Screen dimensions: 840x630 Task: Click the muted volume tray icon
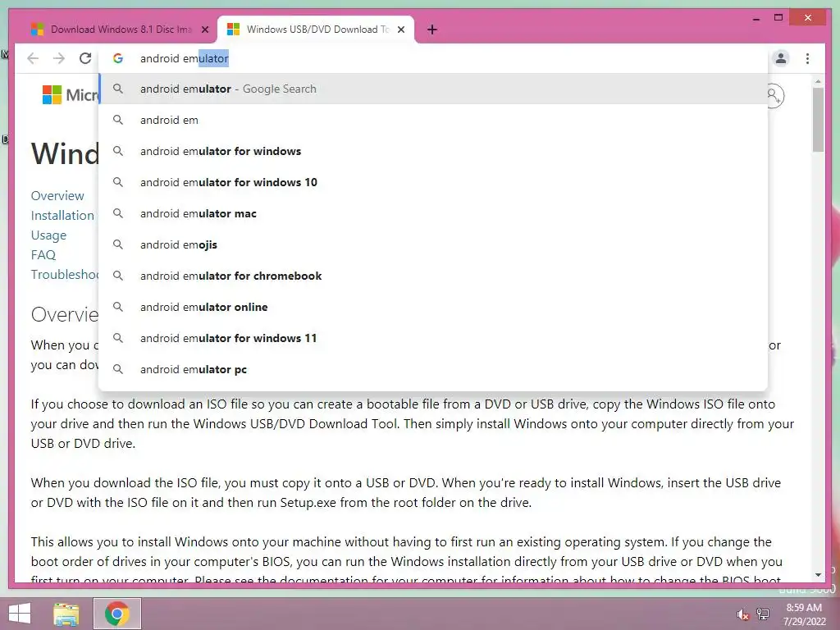(x=742, y=614)
